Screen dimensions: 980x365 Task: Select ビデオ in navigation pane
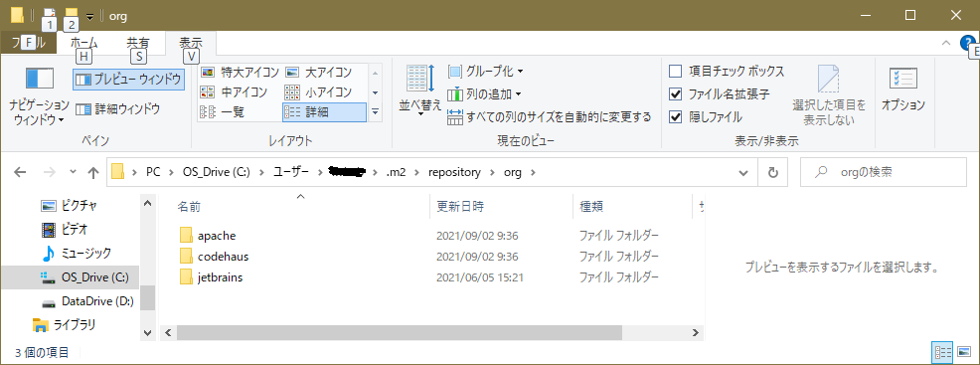pyautogui.click(x=65, y=229)
